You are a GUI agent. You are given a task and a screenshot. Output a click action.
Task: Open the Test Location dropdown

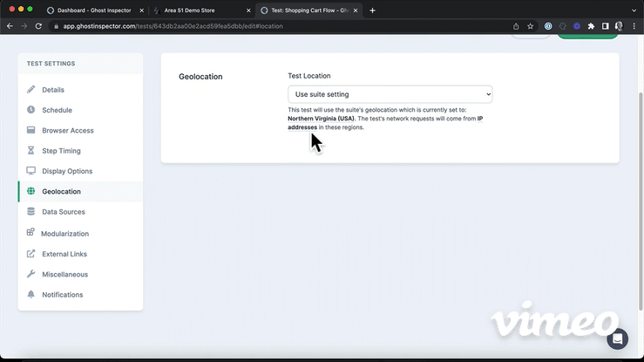point(390,94)
